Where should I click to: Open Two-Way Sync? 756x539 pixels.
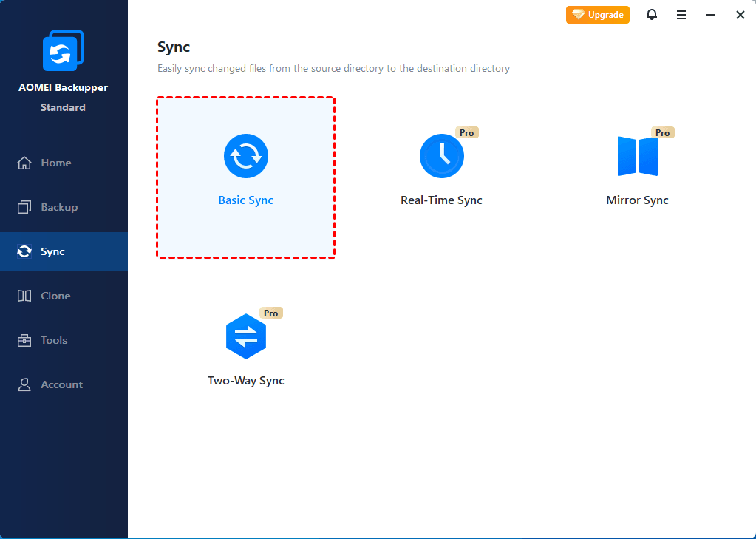coord(245,336)
